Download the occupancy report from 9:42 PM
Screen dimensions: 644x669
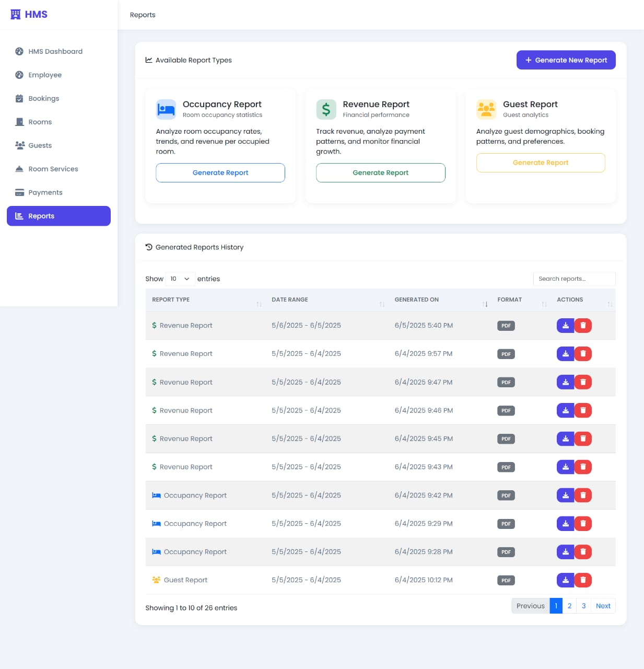[x=565, y=495]
